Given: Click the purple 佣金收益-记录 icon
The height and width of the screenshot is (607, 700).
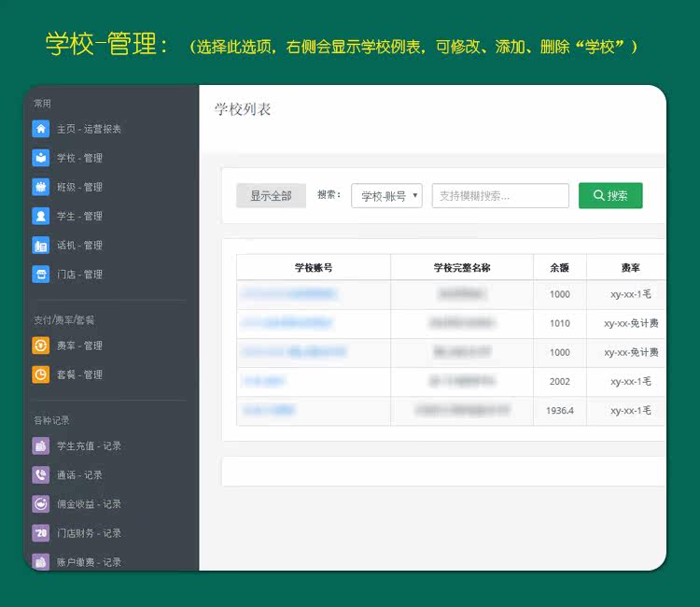Looking at the screenshot, I should coord(41,504).
